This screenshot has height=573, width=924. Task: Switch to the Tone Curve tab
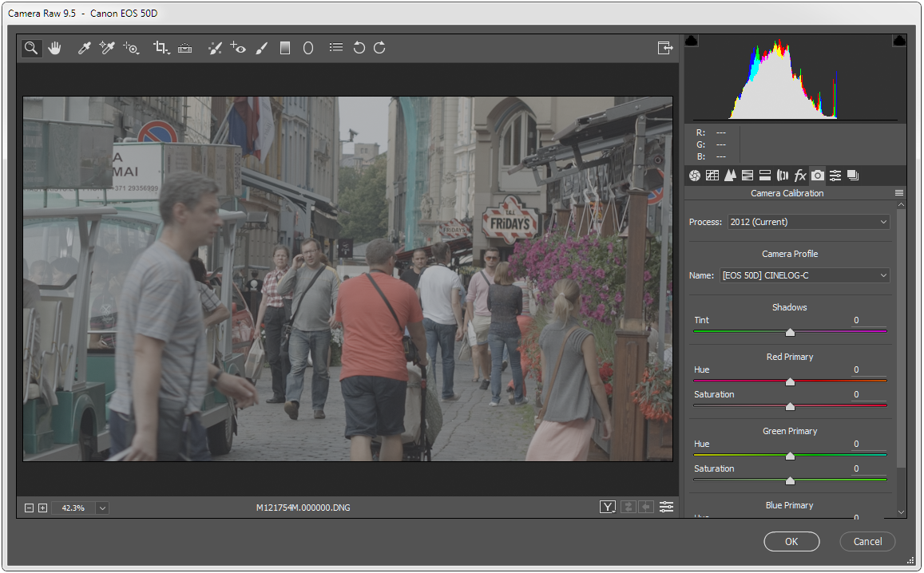712,176
